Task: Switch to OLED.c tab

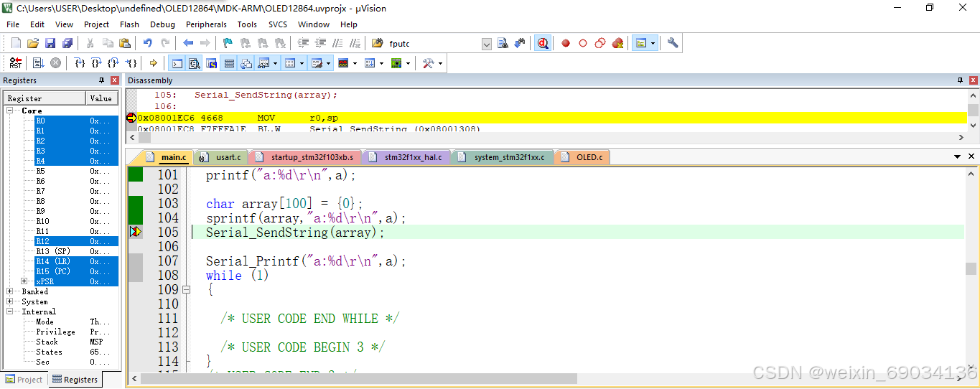Action: tap(583, 156)
